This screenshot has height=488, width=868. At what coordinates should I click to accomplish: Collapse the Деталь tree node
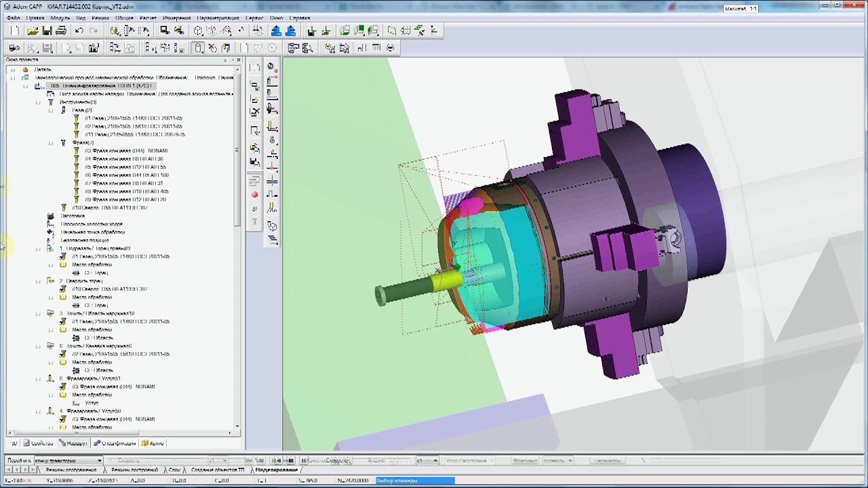[13, 70]
